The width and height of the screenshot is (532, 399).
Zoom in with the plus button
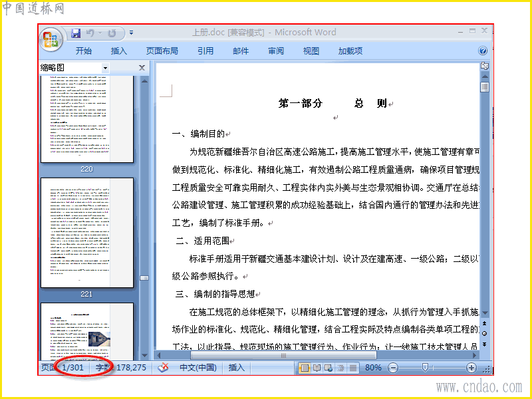471,368
